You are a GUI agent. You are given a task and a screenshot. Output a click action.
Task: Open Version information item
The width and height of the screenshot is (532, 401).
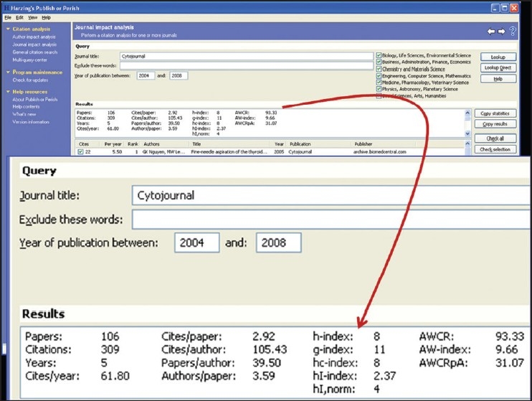tap(31, 122)
